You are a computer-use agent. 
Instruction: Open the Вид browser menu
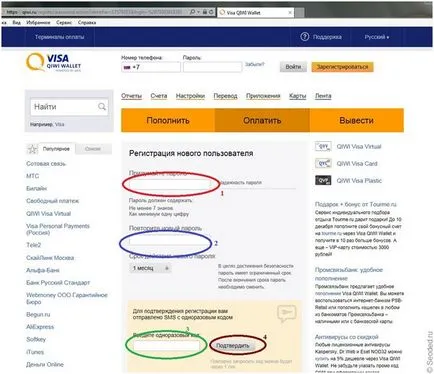tap(17, 23)
